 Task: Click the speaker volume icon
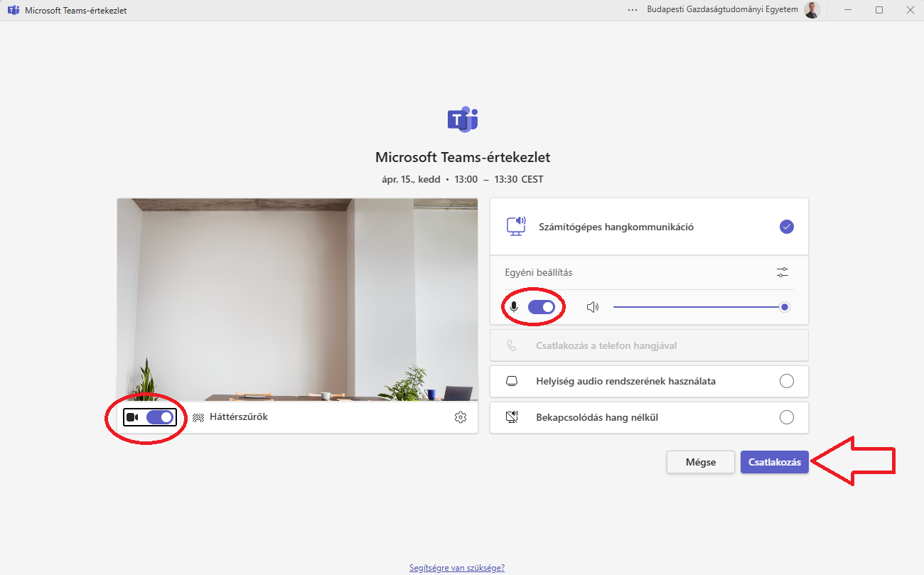[x=593, y=307]
